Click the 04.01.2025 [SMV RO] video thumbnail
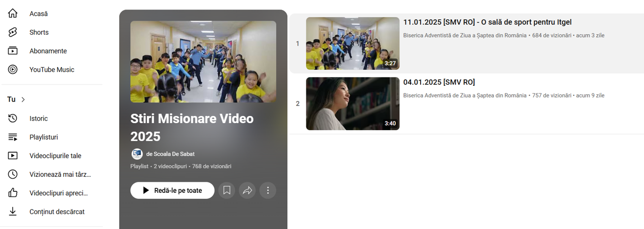The image size is (644, 229). (353, 103)
